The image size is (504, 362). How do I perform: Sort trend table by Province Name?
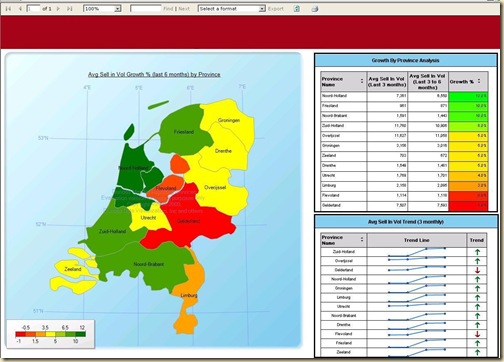pos(362,240)
